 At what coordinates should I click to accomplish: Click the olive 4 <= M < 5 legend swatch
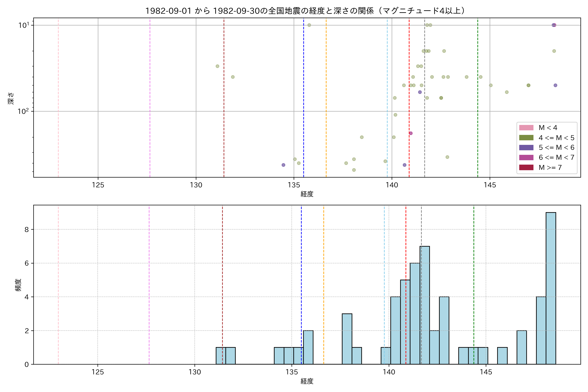pos(526,138)
